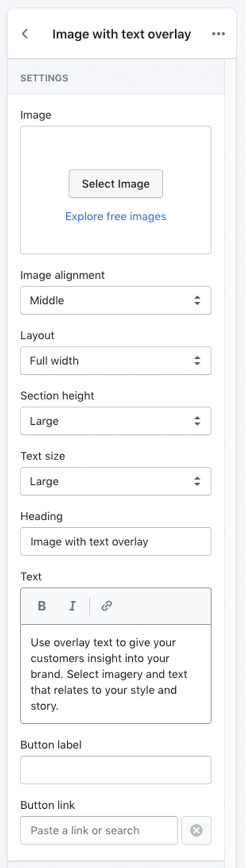Screen dimensions: 246x868
Task: Clear the Button link with the X icon
Action: pyautogui.click(x=196, y=830)
